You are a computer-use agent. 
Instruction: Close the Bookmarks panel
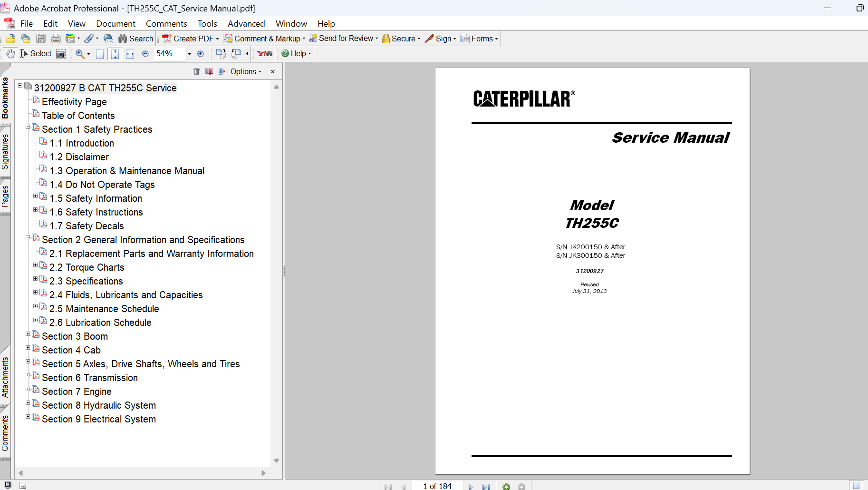point(273,71)
